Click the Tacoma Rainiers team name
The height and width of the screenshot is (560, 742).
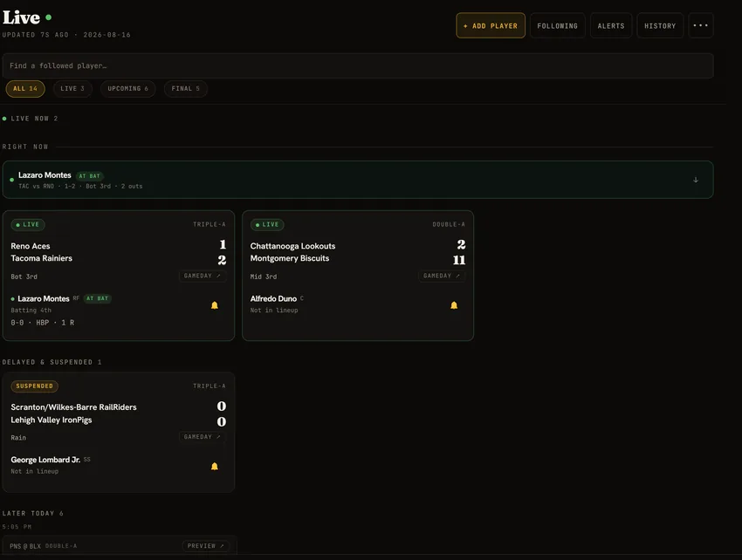pos(42,258)
